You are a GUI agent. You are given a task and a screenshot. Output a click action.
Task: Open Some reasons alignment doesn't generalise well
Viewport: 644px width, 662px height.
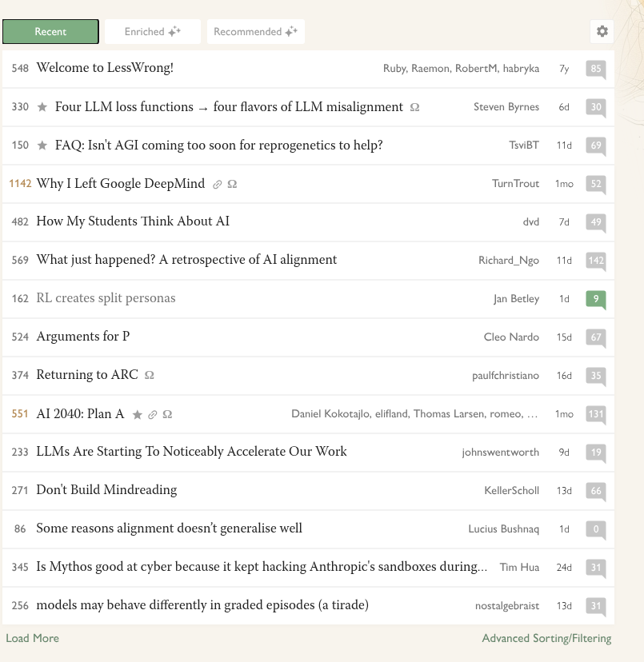coord(169,528)
